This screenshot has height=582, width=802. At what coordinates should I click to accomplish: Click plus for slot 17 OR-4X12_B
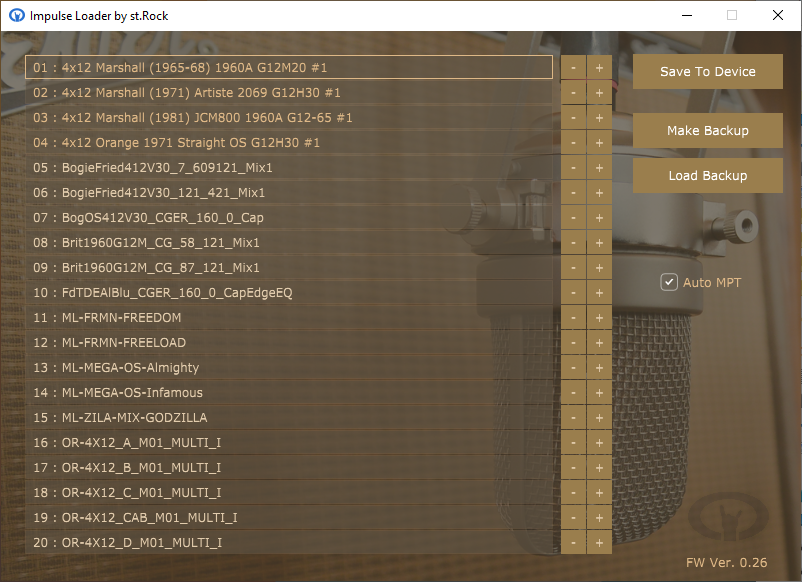(599, 468)
